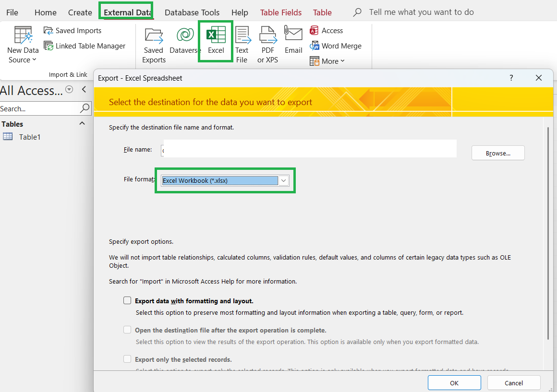Check Open the destination file after export

pos(127,330)
